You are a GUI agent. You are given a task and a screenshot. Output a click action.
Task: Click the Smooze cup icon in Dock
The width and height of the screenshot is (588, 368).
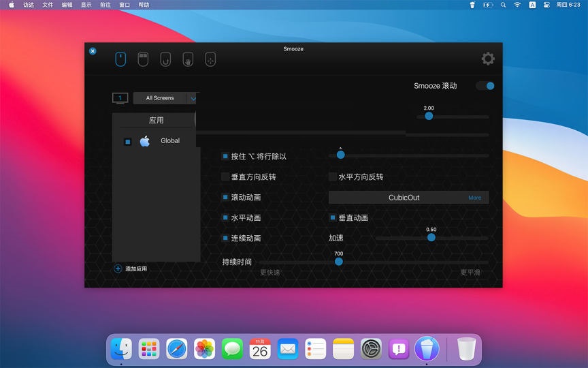[427, 349]
